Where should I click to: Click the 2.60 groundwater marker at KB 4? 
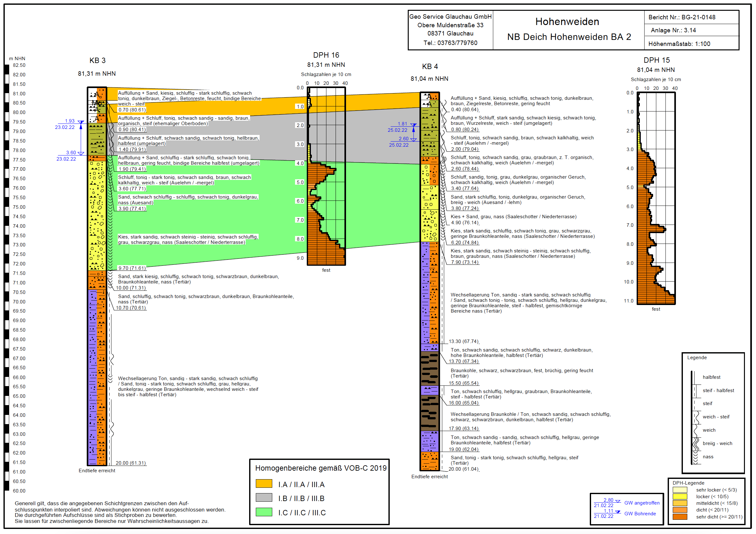click(413, 140)
